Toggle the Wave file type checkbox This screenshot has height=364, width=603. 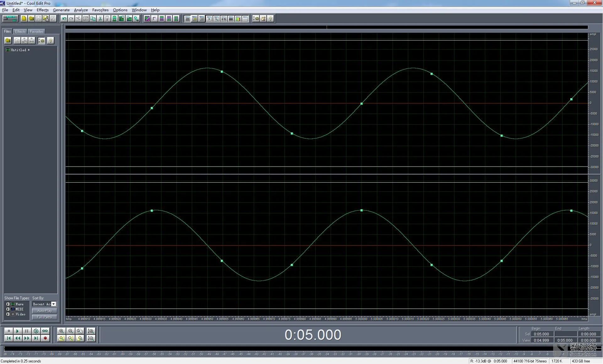[8, 304]
